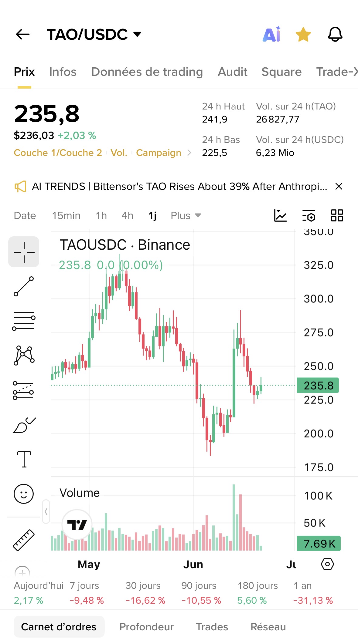Image resolution: width=358 pixels, height=644 pixels.
Task: Select the XABCD pattern tool
Action: pyautogui.click(x=24, y=356)
